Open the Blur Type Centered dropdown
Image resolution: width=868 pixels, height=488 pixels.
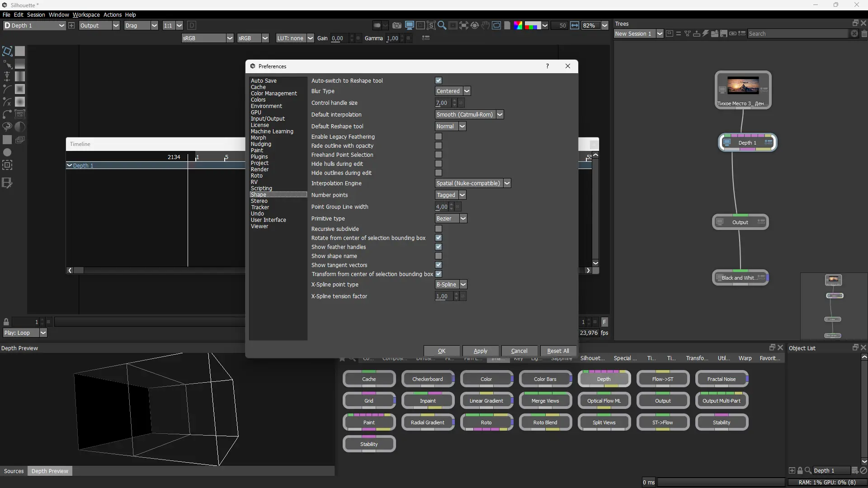tap(453, 91)
